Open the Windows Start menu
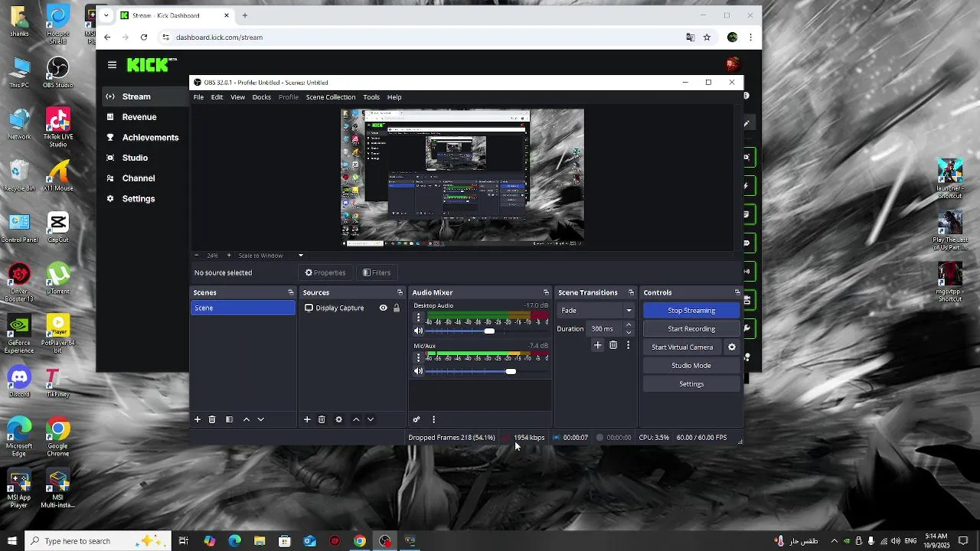 point(12,541)
